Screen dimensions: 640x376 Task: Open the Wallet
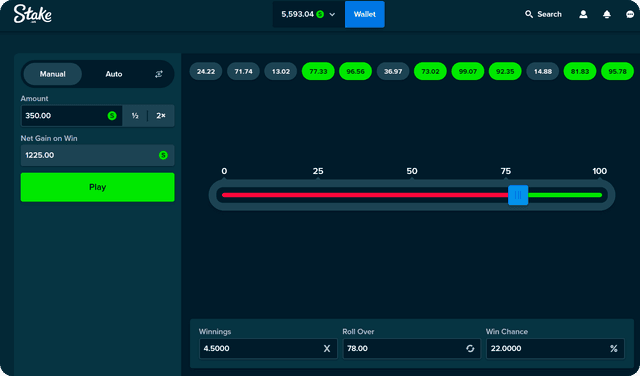click(x=364, y=14)
